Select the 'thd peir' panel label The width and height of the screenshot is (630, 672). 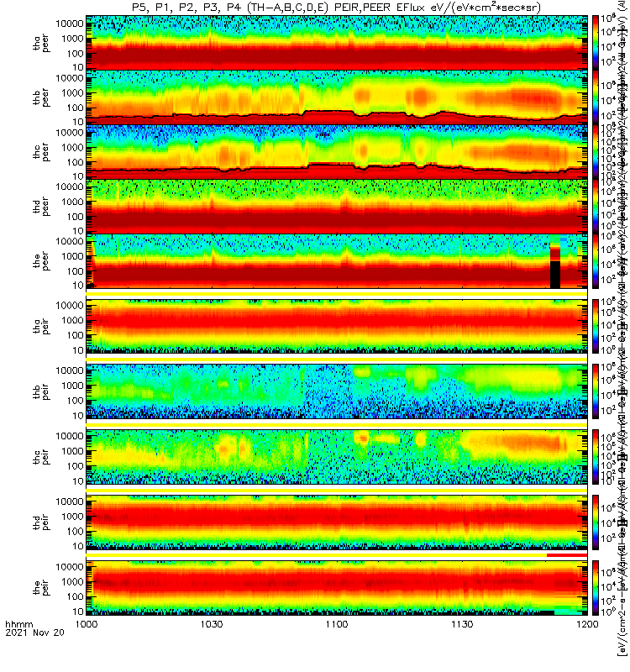(41, 522)
